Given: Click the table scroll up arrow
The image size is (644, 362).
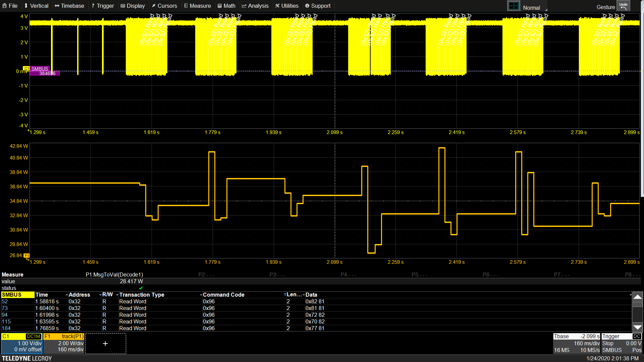Looking at the screenshot, I should pos(637,297).
